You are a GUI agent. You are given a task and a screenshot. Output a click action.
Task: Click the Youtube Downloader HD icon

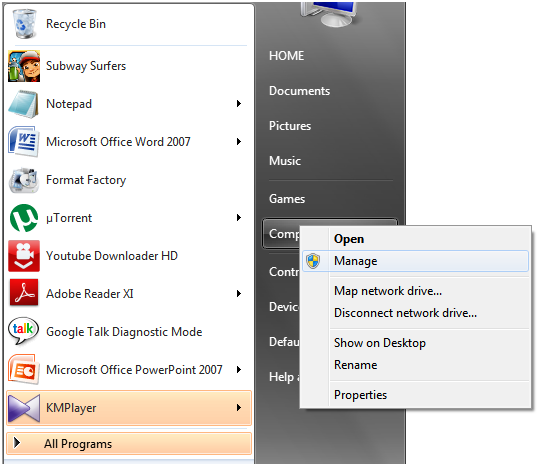coord(24,256)
